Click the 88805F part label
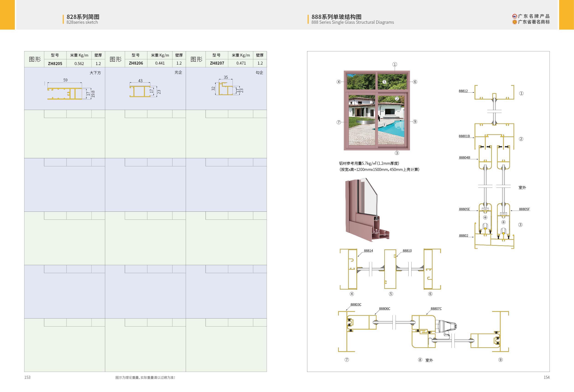The image size is (574, 392). pos(524,209)
